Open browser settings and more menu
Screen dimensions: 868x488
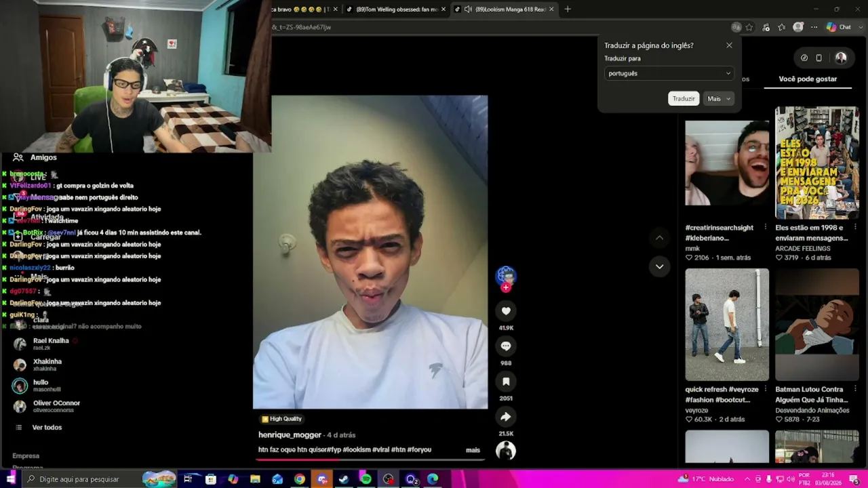pyautogui.click(x=814, y=27)
